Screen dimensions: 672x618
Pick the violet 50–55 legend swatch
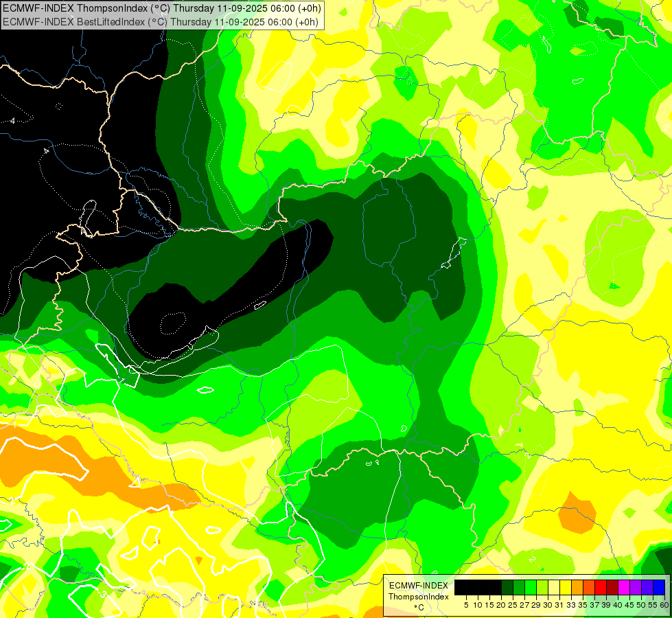(647, 587)
